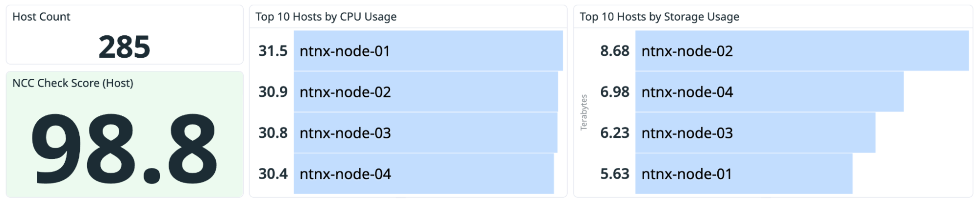Click the 30.9 CPU usage value
This screenshot has width=980, height=201.
pos(273,92)
